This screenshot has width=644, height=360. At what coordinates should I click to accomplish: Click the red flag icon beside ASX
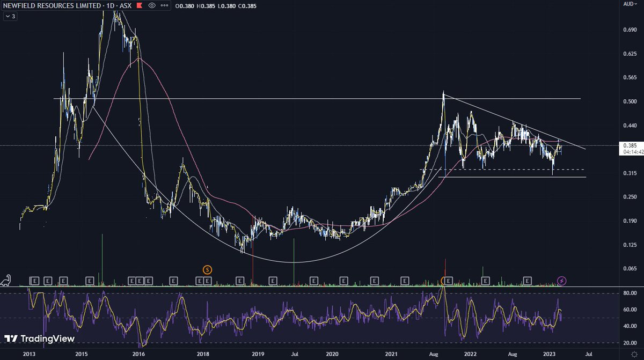tap(139, 5)
